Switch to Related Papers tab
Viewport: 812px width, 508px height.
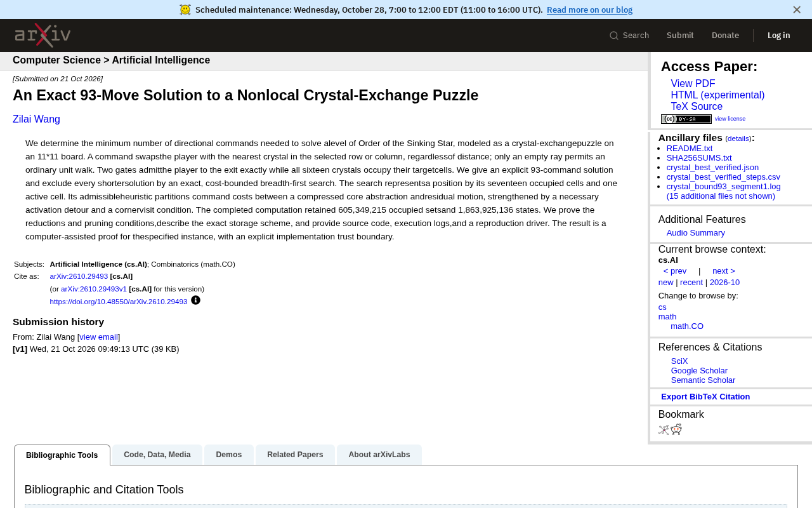point(295,455)
